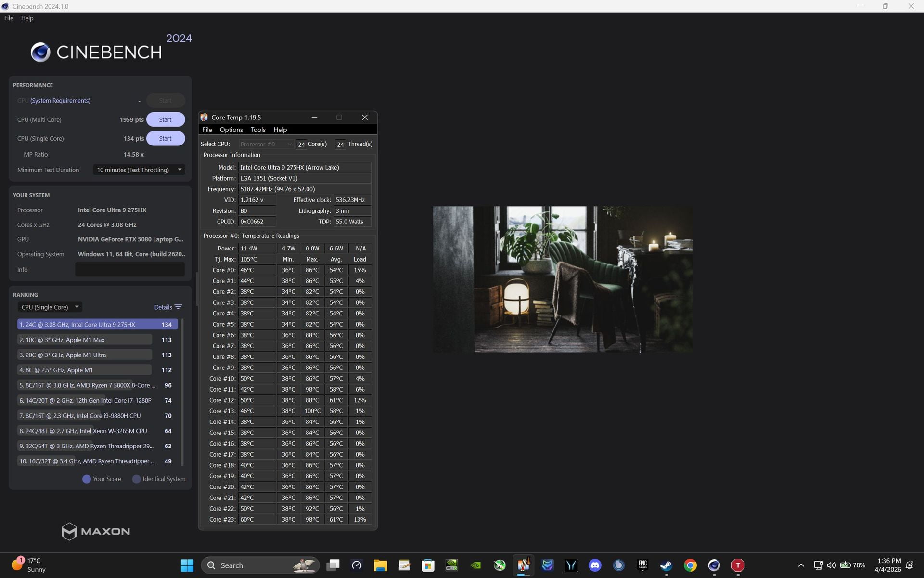Open the CPU (Single Core) ranking dropdown
The height and width of the screenshot is (578, 924).
pyautogui.click(x=50, y=307)
